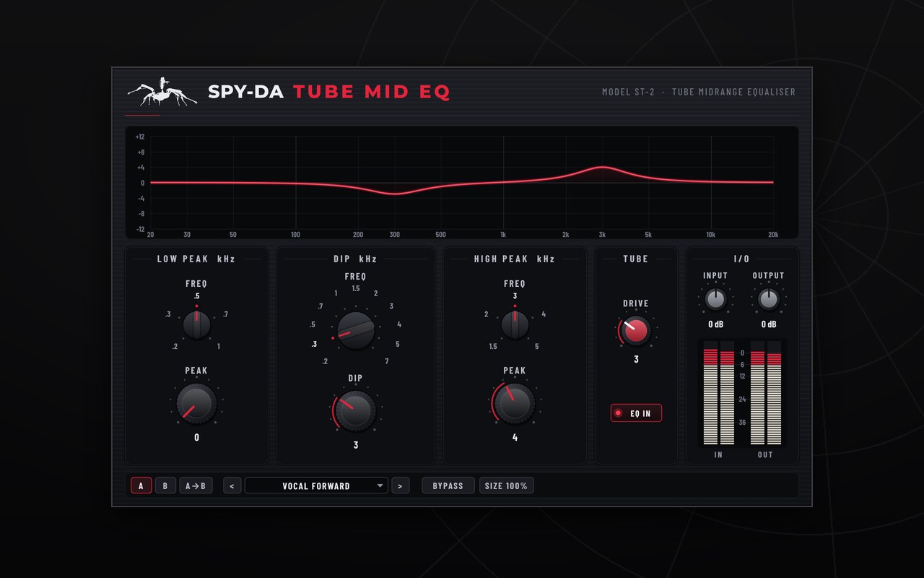Click the output 0 dB value
924x578 pixels.
coord(769,324)
